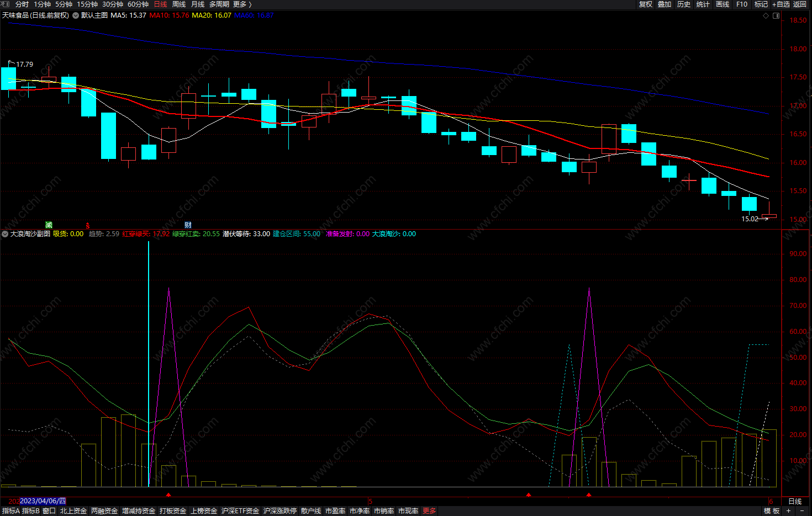Click the MA20: 16.07 value
Viewport: 812px width, 516px height.
click(212, 15)
